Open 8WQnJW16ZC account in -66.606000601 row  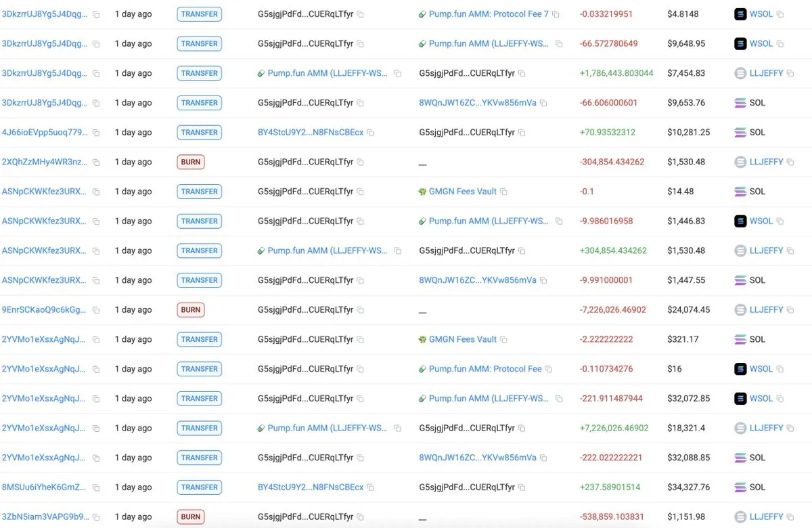coord(478,103)
